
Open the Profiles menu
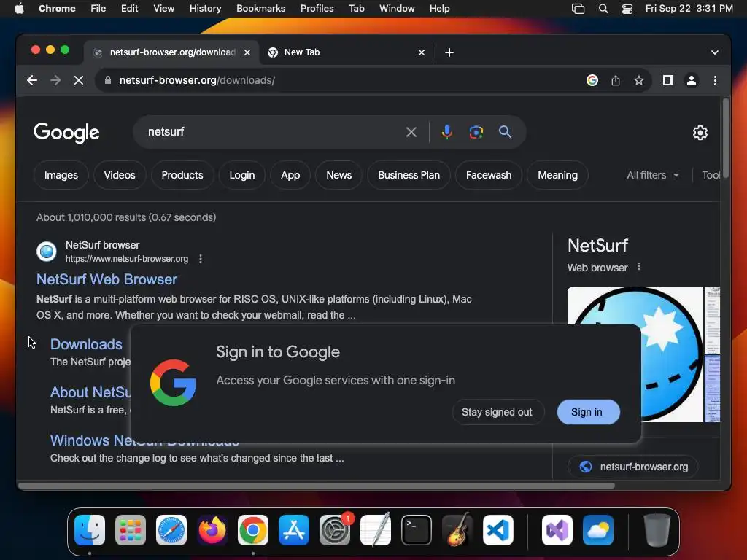tap(317, 9)
